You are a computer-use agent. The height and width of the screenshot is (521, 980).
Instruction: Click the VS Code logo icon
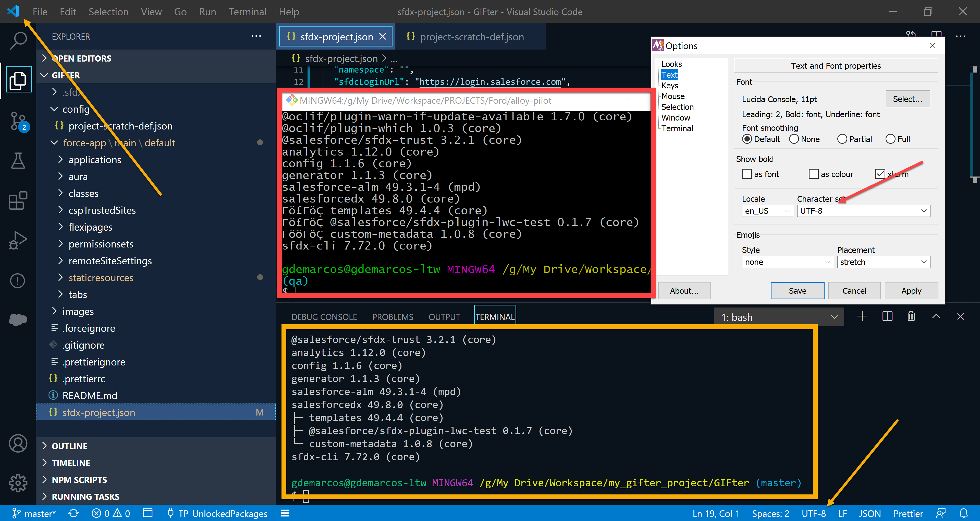click(x=13, y=11)
